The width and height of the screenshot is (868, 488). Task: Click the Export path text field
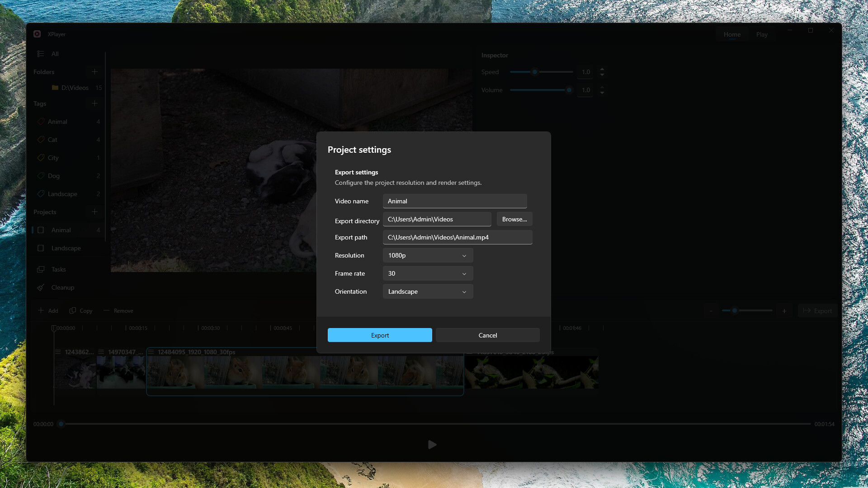click(457, 237)
